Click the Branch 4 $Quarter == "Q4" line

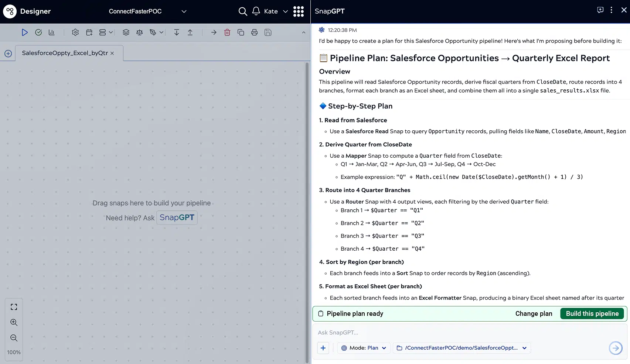pos(382,249)
